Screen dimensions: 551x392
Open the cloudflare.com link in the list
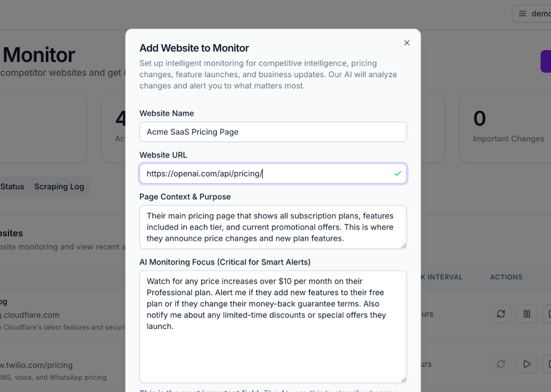[x=29, y=315]
